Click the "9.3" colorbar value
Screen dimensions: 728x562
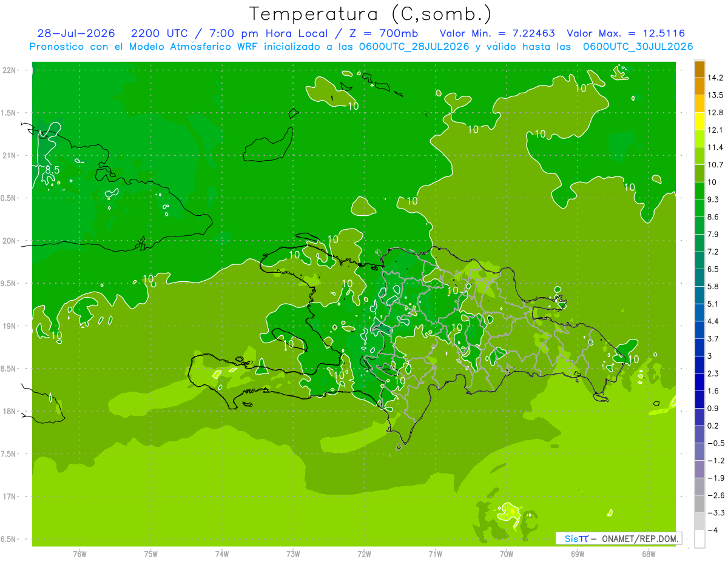pos(713,199)
